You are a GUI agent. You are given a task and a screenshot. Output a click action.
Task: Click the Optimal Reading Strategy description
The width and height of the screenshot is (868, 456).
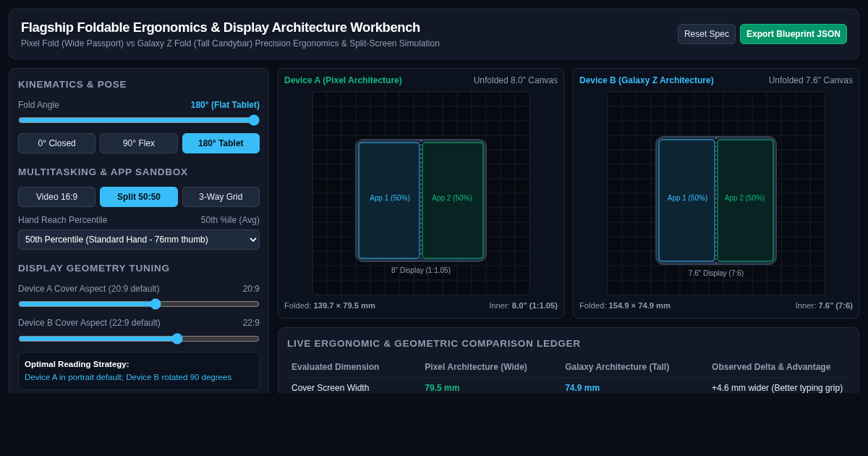pyautogui.click(x=128, y=377)
